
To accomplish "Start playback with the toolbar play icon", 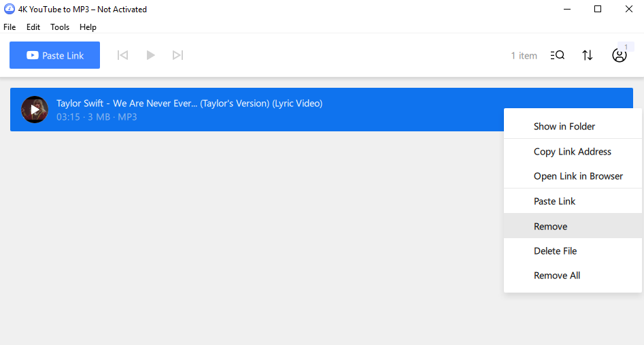I will [x=150, y=55].
